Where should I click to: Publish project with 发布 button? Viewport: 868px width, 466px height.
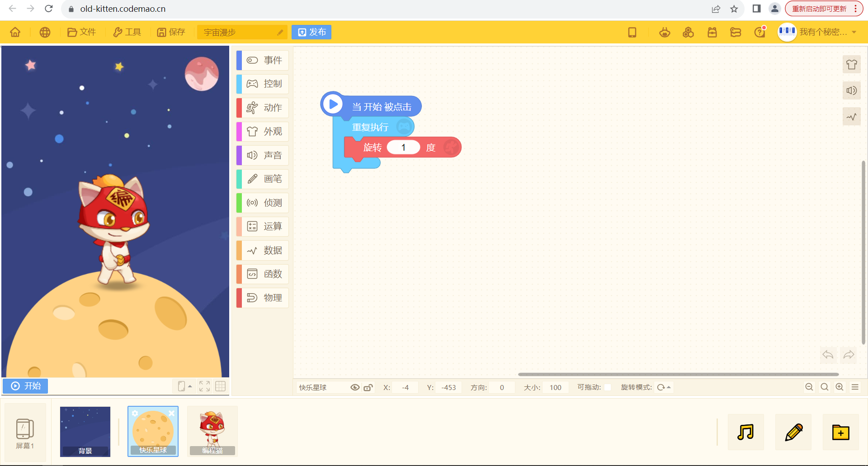pyautogui.click(x=311, y=32)
